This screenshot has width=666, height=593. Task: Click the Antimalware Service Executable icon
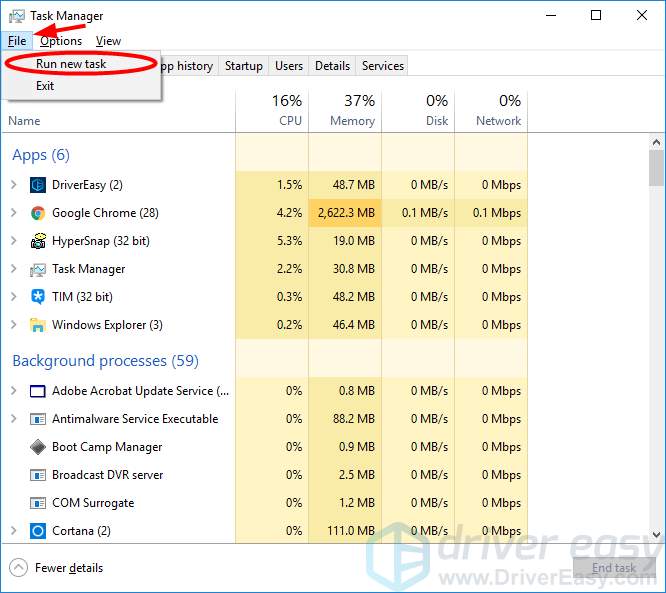click(38, 419)
